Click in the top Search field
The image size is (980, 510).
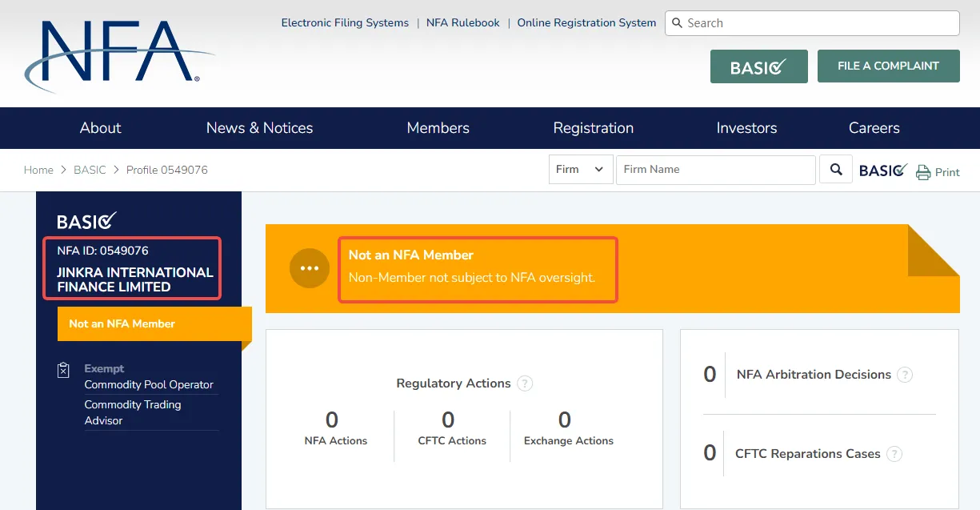click(x=812, y=23)
